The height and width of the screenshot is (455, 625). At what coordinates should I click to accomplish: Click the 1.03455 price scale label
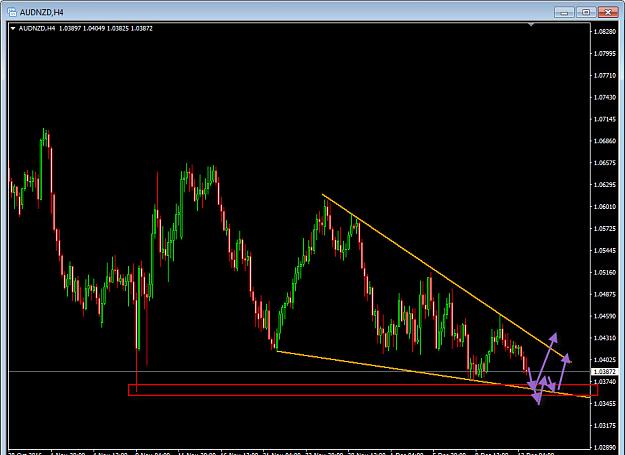605,404
